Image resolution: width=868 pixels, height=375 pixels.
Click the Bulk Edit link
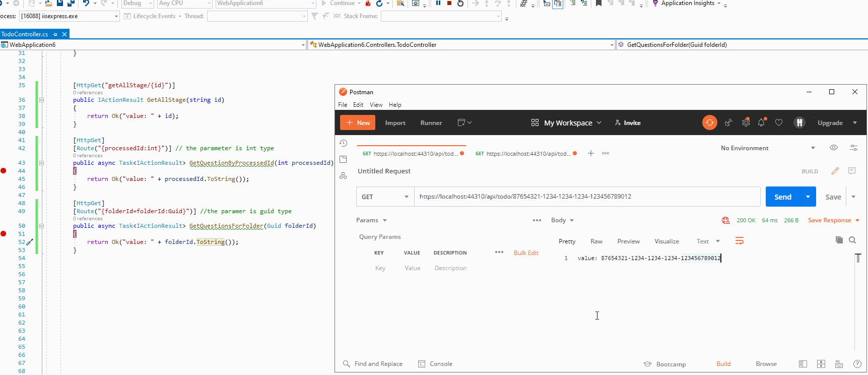click(x=526, y=253)
